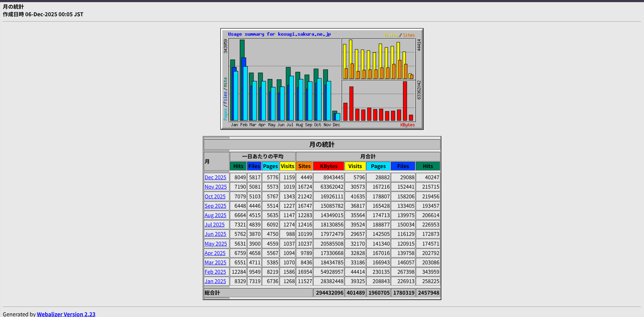Open the Dec 2025 monthly report
644x317 pixels.
pyautogui.click(x=215, y=177)
